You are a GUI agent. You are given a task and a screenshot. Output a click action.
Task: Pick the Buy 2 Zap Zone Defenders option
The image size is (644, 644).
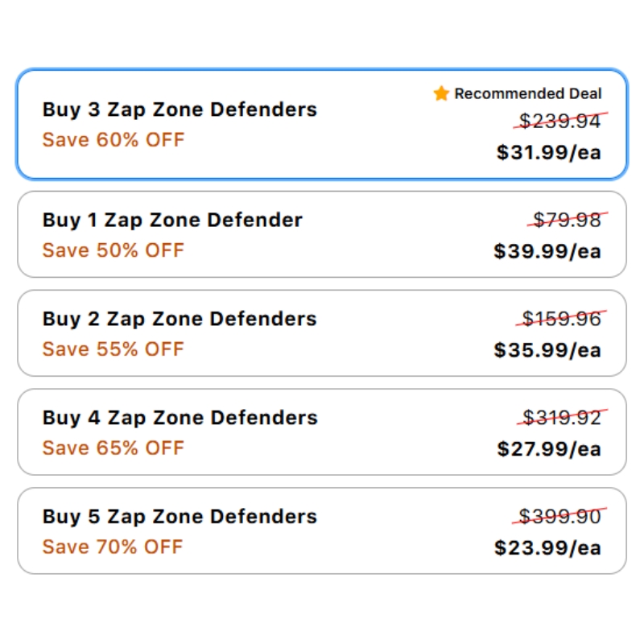(180, 319)
